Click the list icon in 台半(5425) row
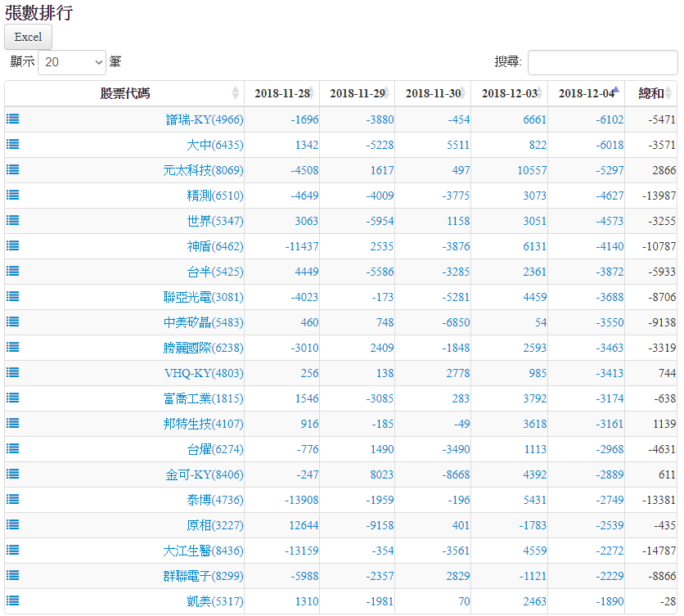Viewport: 684px width, 616px height. [x=13, y=271]
